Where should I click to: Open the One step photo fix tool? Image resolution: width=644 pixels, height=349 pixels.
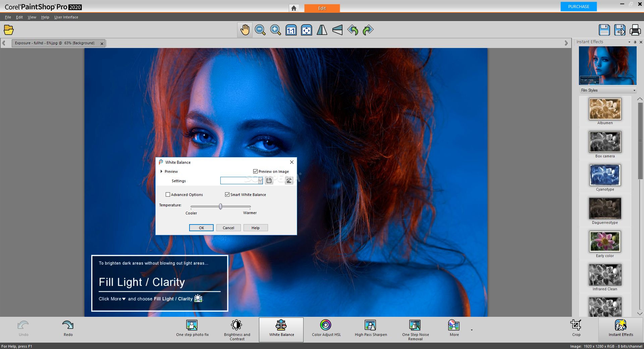(192, 329)
